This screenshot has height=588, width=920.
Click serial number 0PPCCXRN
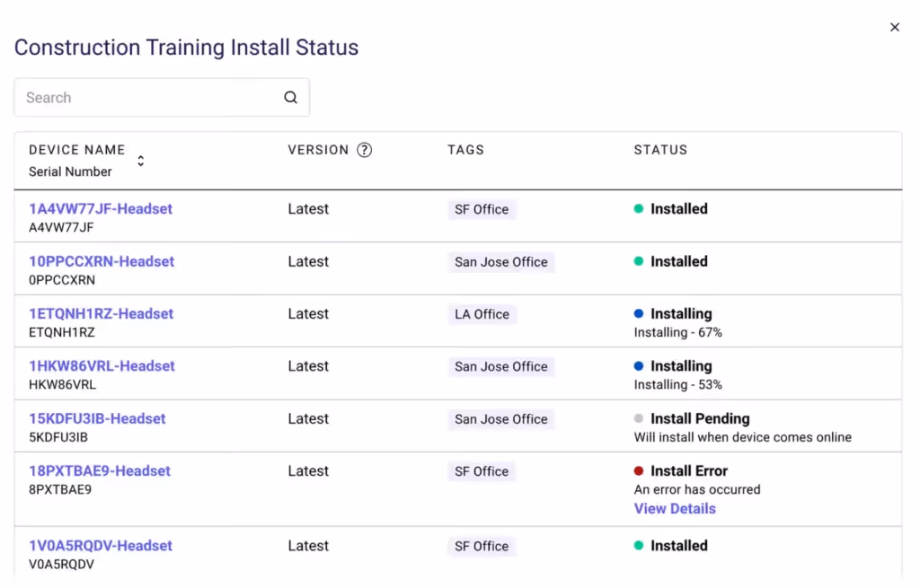pyautogui.click(x=62, y=280)
